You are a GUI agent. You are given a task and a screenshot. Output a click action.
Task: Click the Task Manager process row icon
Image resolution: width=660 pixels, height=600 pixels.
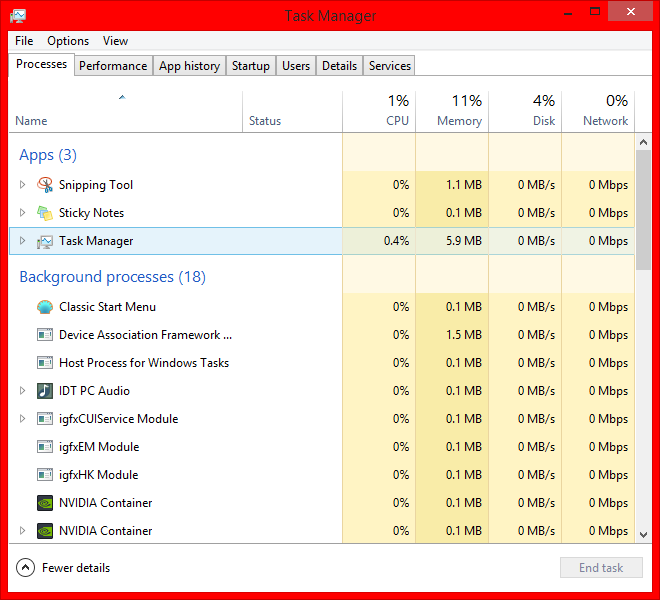click(x=45, y=241)
